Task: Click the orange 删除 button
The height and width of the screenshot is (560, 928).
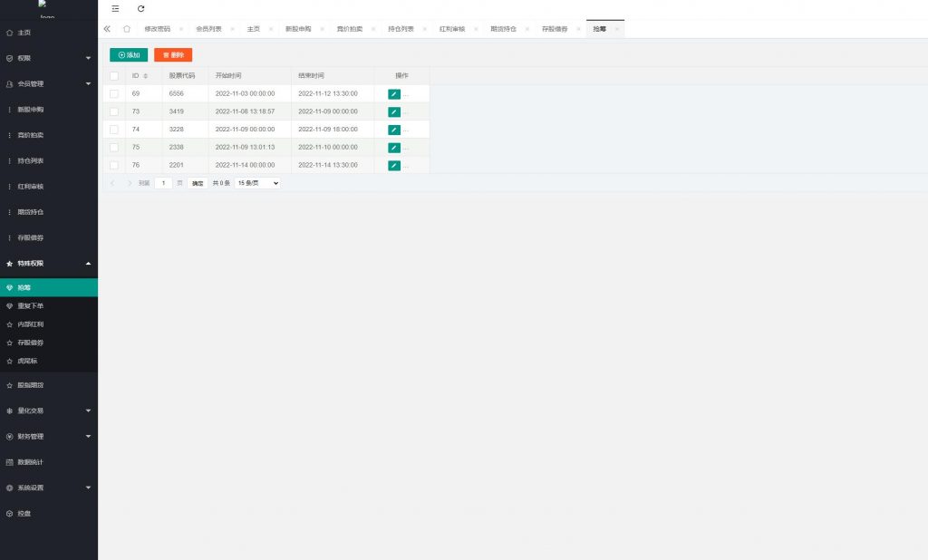Action: (x=173, y=55)
